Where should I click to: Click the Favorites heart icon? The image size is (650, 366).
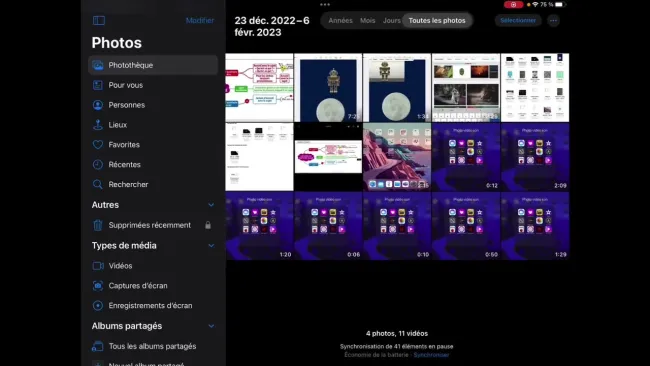(98, 145)
